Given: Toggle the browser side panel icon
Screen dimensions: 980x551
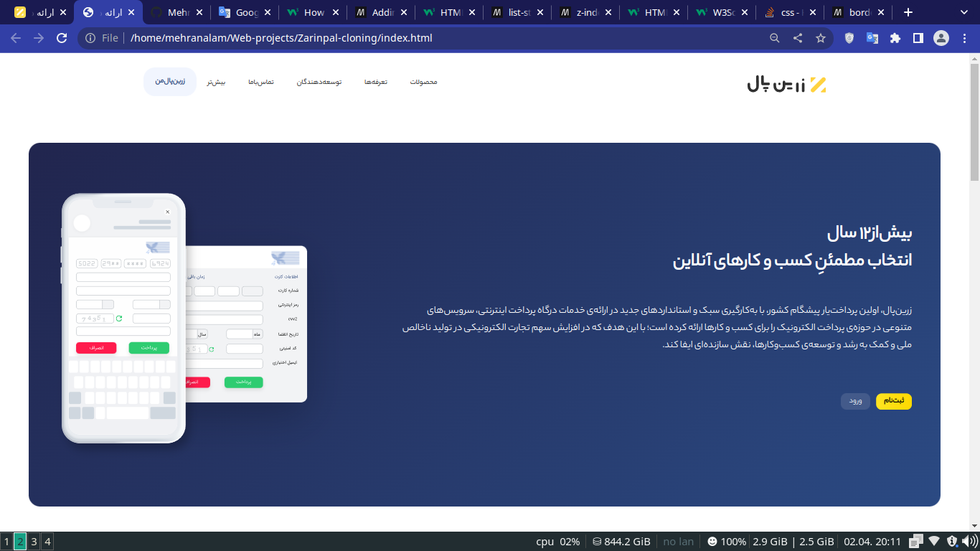Looking at the screenshot, I should click(918, 38).
